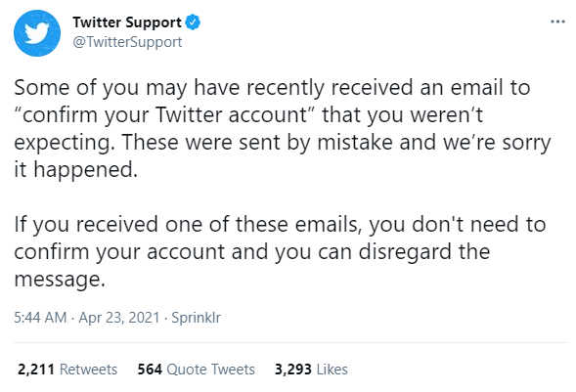This screenshot has width=576, height=392.
Task: View the 2,211 retweet count
Action: click(36, 370)
